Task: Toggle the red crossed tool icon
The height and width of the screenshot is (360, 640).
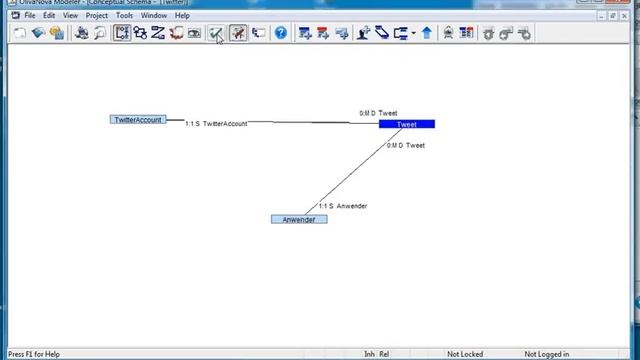Action: coord(238,33)
